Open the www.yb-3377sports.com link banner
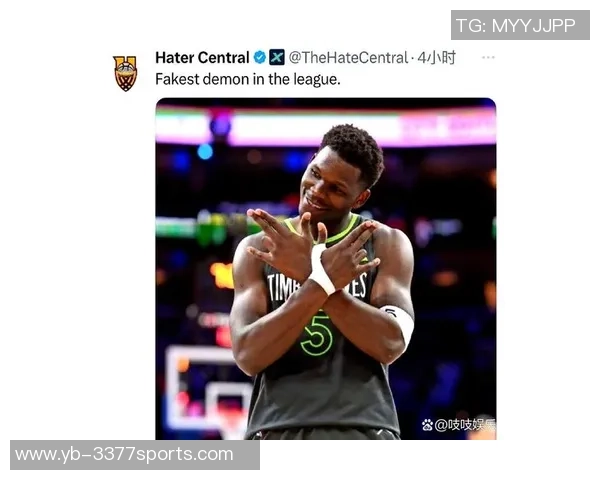The height and width of the screenshot is (480, 600). (135, 455)
